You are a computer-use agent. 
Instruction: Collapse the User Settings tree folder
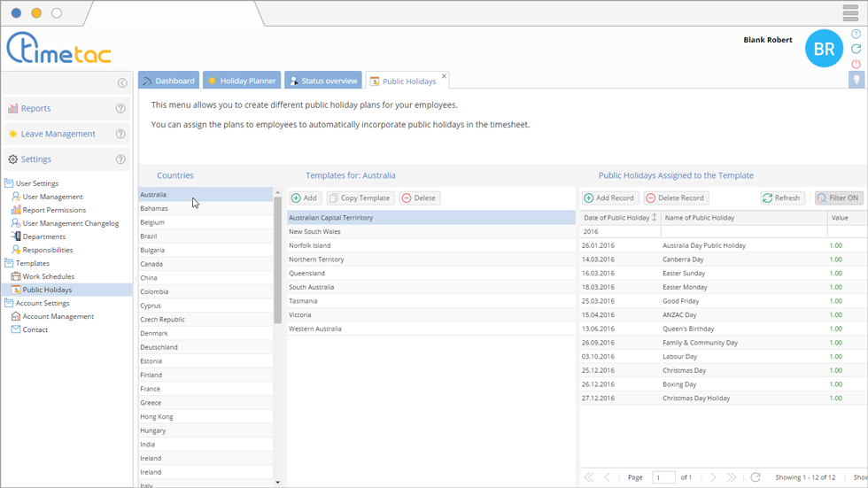9,183
